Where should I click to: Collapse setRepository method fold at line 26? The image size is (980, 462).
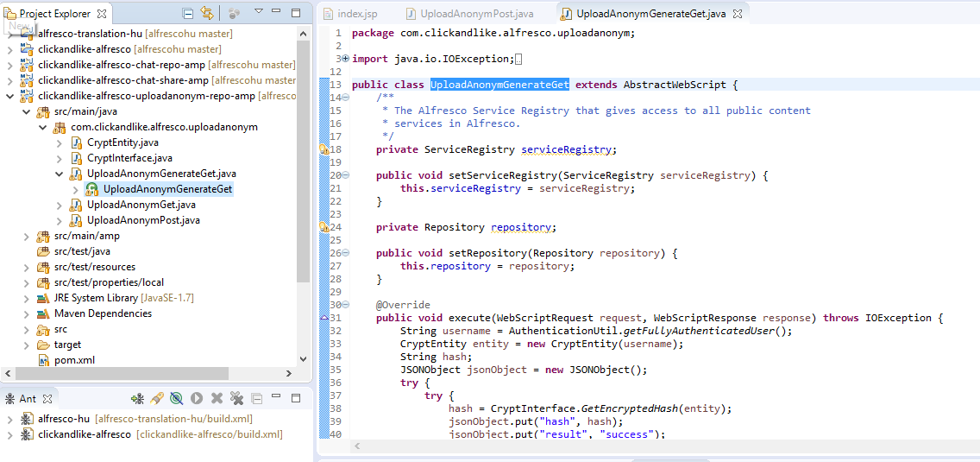click(x=346, y=253)
